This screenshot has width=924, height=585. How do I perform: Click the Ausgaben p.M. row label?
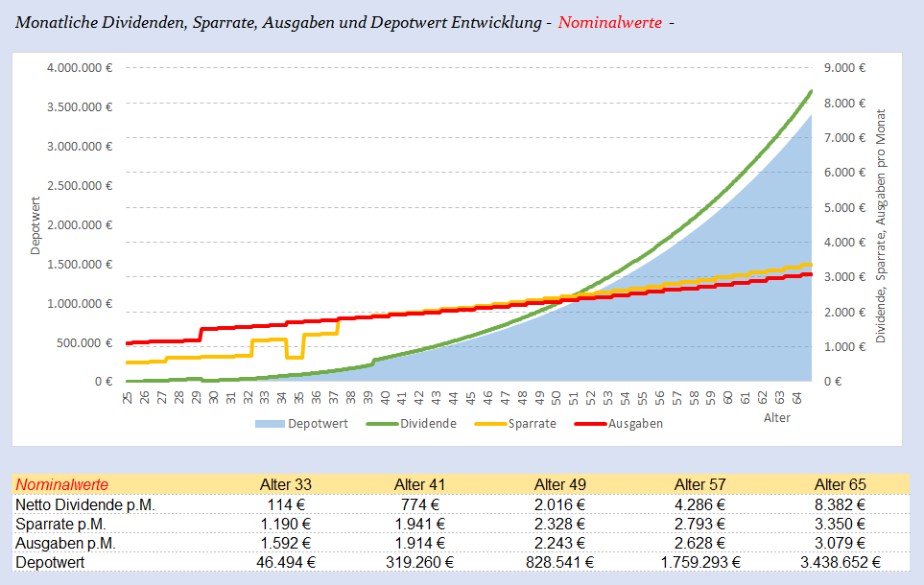[x=66, y=543]
